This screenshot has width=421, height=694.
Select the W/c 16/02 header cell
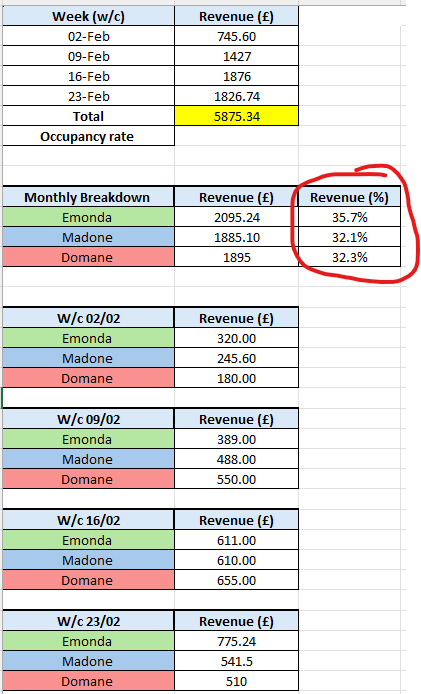(x=88, y=520)
